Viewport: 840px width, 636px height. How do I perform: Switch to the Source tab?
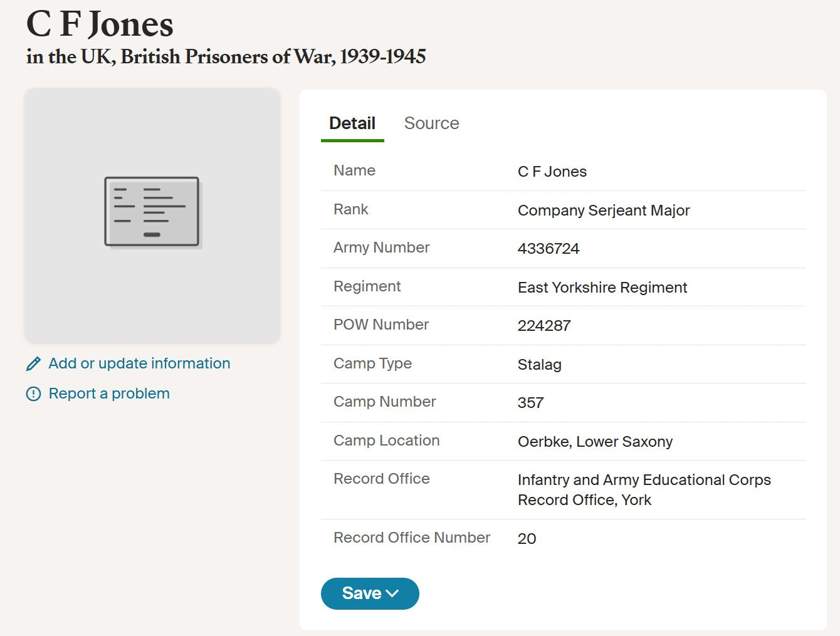click(431, 123)
